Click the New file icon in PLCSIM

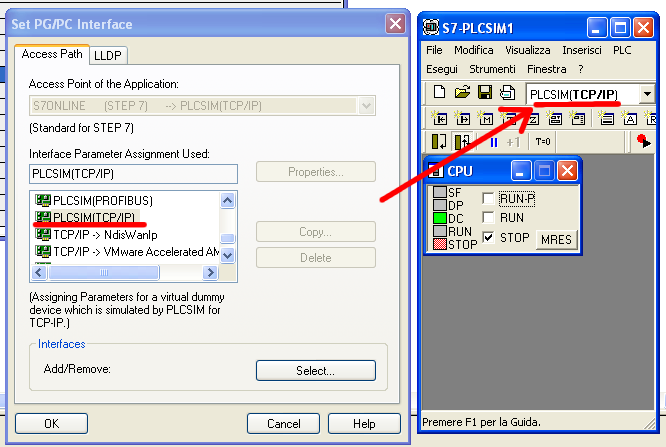pyautogui.click(x=440, y=92)
